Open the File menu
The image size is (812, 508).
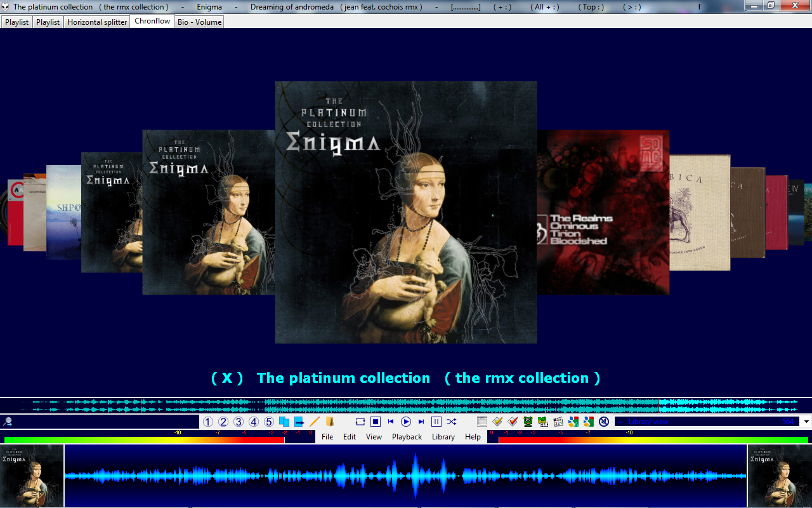327,437
